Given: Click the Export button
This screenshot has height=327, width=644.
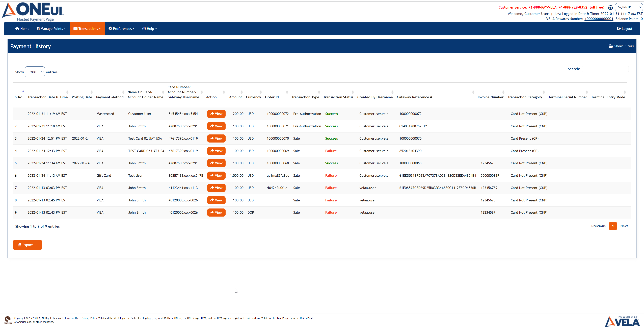Looking at the screenshot, I should tap(28, 245).
